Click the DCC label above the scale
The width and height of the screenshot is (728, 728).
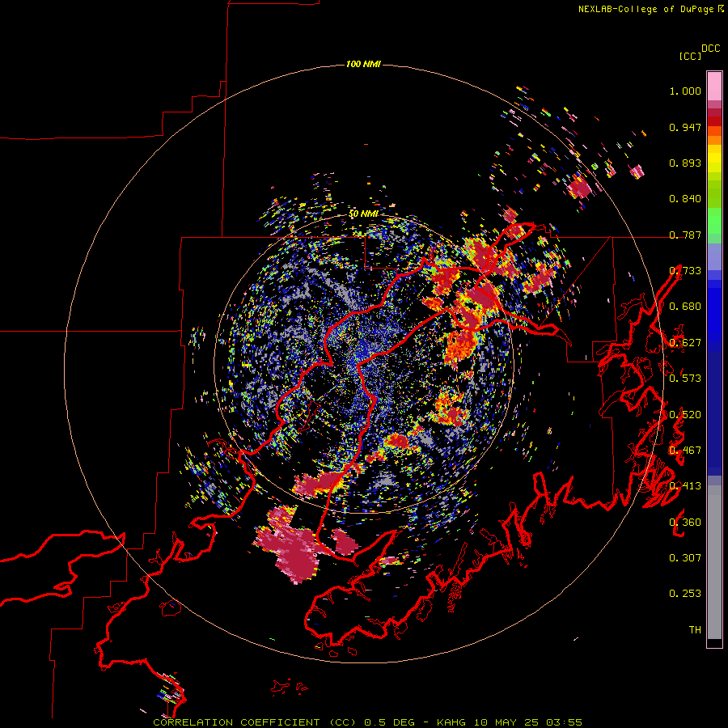click(x=711, y=49)
